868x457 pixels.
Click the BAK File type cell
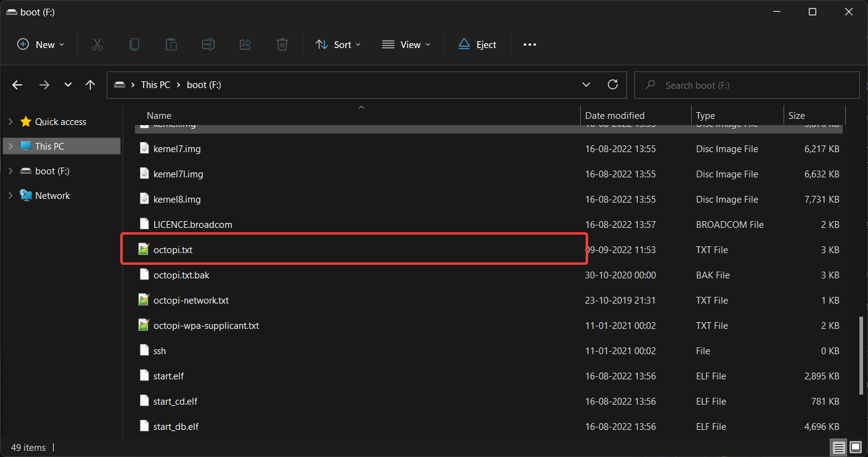(x=713, y=275)
